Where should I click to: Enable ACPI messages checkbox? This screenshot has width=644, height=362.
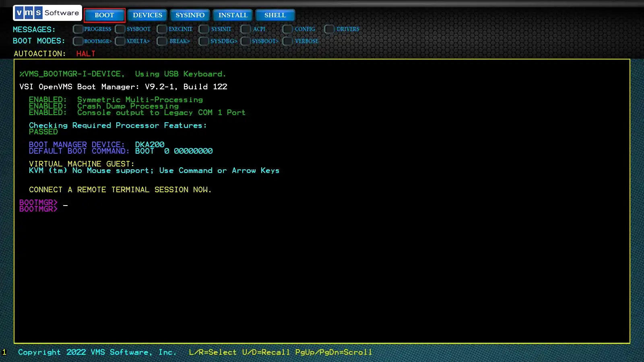(246, 29)
